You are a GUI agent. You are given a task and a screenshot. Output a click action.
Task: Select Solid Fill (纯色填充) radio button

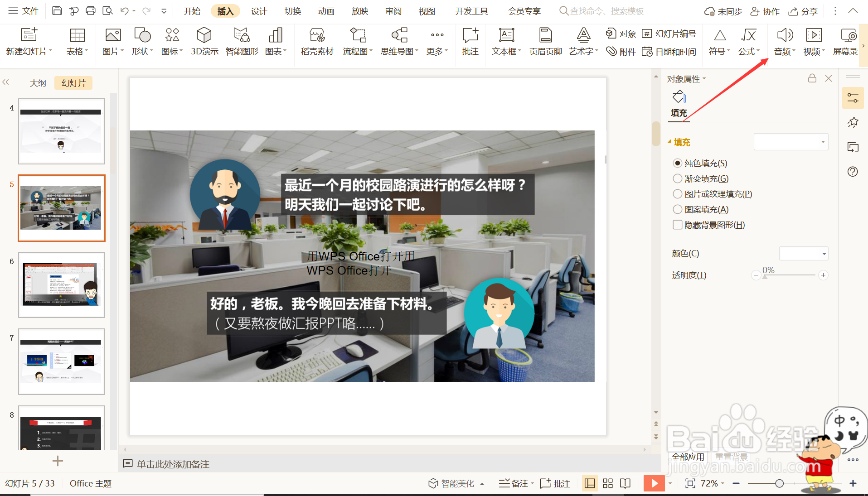pos(678,163)
